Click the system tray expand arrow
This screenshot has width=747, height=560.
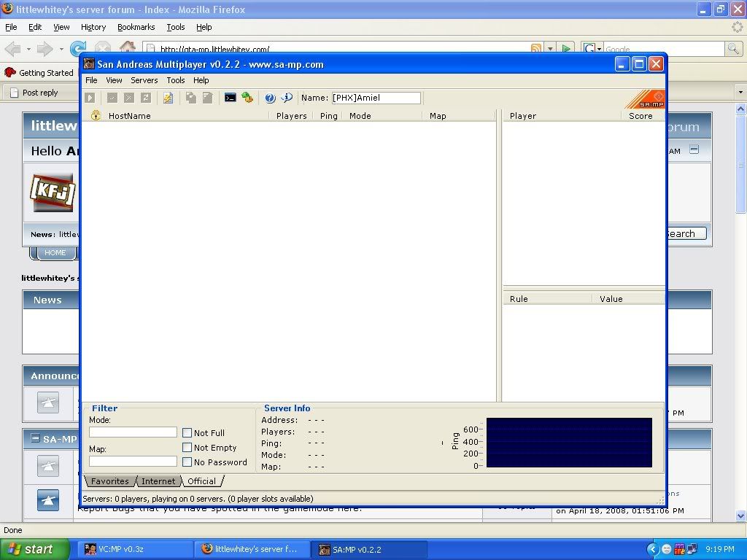coord(653,549)
